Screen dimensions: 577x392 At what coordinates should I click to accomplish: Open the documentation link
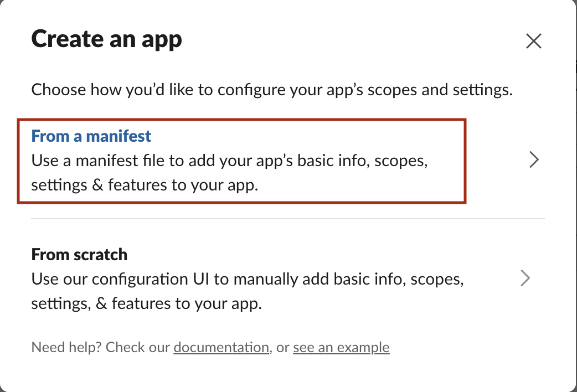tap(221, 348)
